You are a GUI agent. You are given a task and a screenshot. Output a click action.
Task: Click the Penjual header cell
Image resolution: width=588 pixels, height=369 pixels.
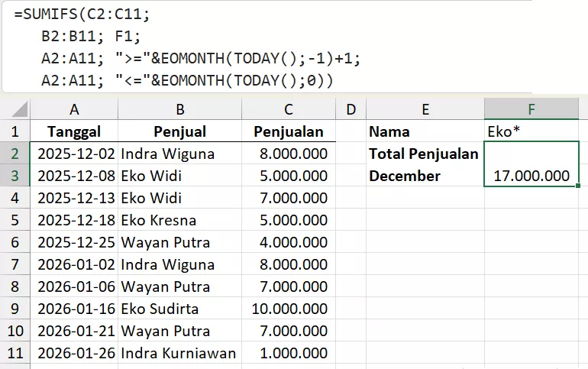click(x=180, y=131)
